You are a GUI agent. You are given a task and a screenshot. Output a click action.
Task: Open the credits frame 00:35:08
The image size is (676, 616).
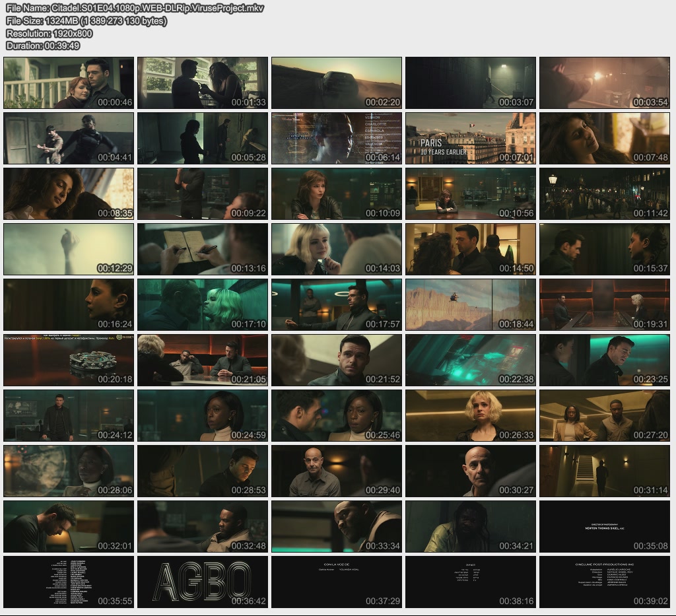(x=605, y=526)
